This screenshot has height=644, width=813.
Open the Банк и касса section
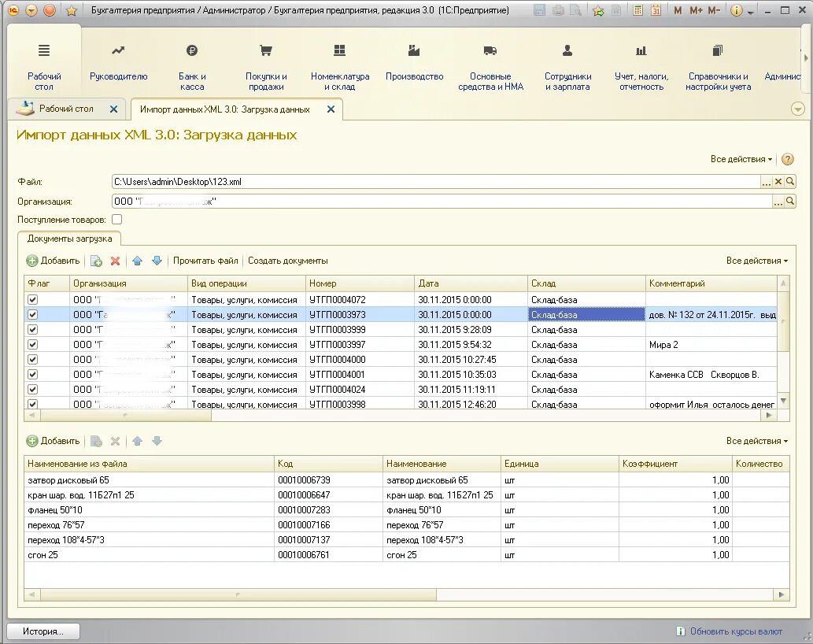click(192, 68)
